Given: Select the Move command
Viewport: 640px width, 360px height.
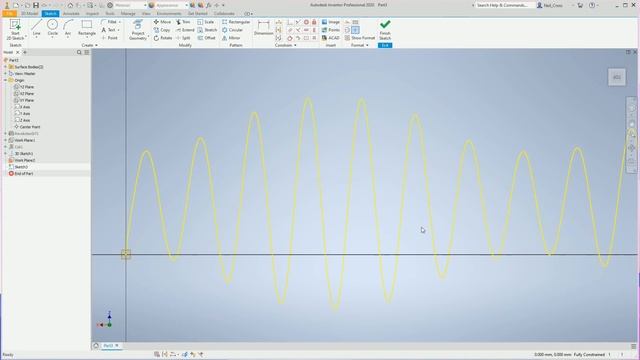Looking at the screenshot, I should (162, 22).
